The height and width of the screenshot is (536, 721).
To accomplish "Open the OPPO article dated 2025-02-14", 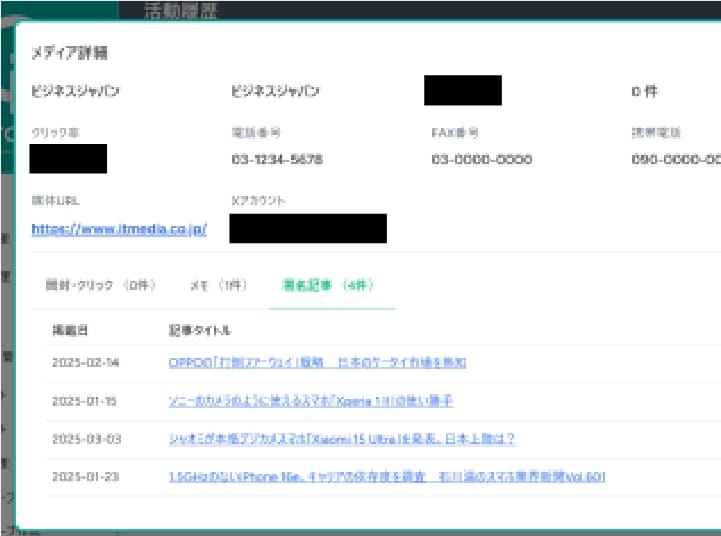I will coord(317,363).
